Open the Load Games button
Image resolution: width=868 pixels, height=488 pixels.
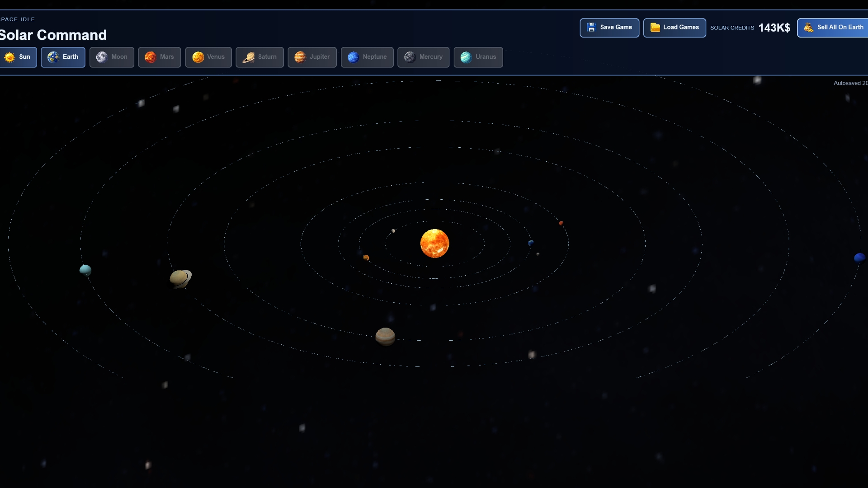(x=675, y=28)
